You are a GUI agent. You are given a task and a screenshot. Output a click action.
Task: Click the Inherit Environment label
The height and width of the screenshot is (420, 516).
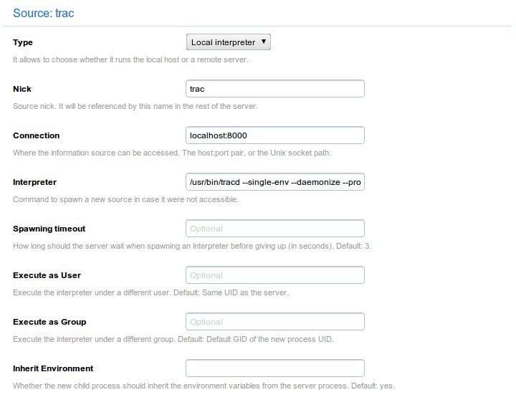point(53,369)
